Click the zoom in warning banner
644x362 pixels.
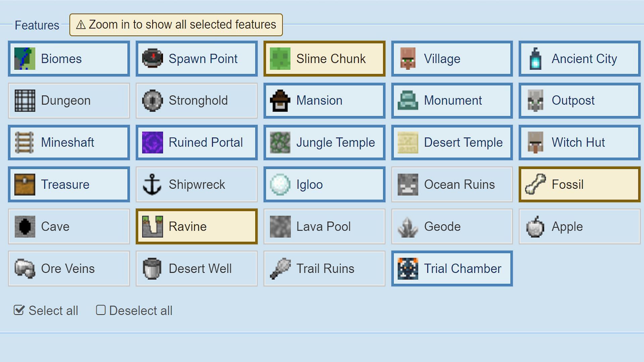(176, 24)
